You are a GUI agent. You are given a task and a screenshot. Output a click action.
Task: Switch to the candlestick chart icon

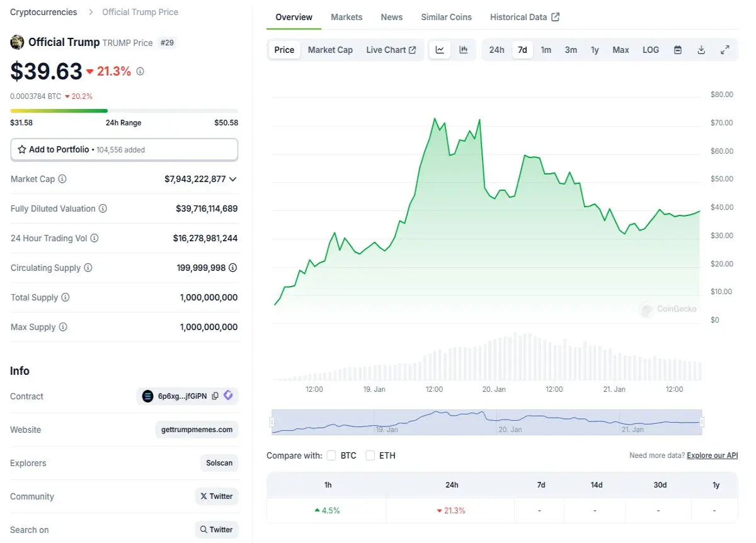[464, 50]
